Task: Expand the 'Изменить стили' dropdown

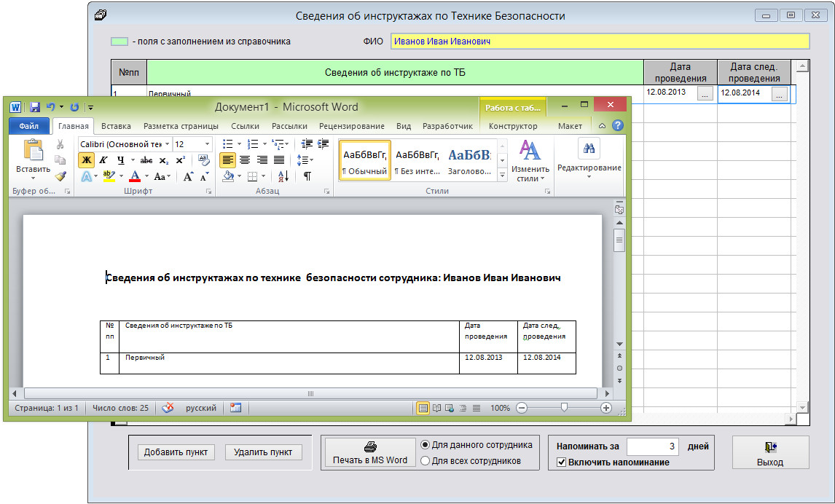Action: [530, 179]
